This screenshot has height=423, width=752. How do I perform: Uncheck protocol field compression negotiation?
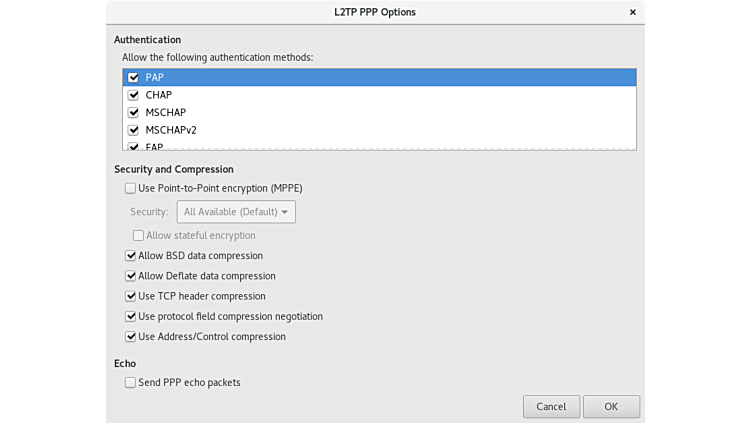(130, 317)
